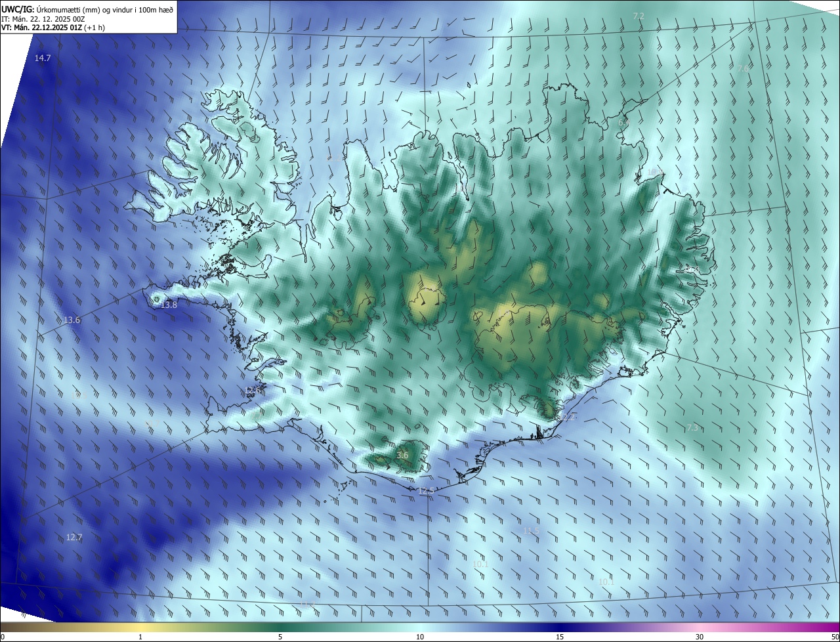Click the 12.7 value label on the map
This screenshot has height=642, width=840.
[x=74, y=538]
